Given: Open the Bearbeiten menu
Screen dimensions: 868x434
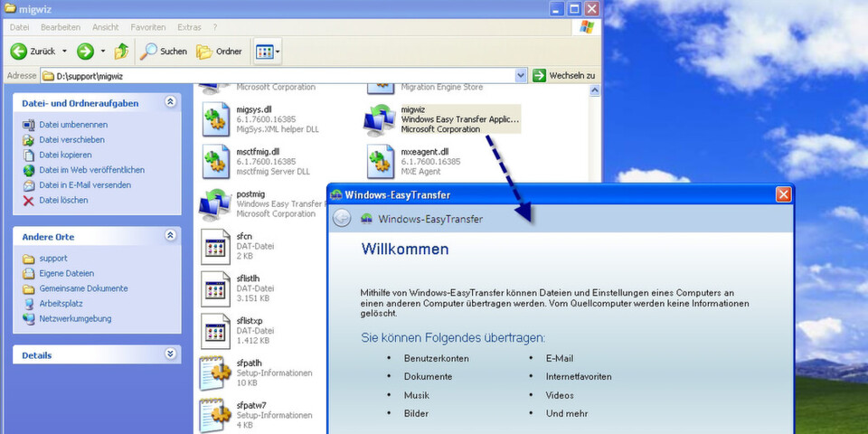Looking at the screenshot, I should pyautogui.click(x=61, y=27).
